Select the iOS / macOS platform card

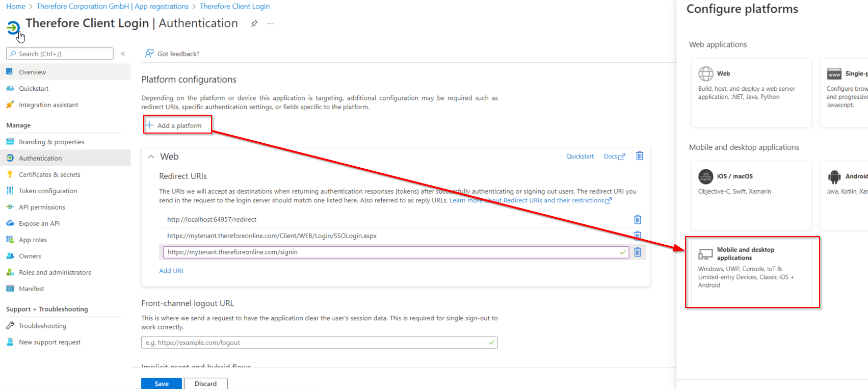coord(751,195)
